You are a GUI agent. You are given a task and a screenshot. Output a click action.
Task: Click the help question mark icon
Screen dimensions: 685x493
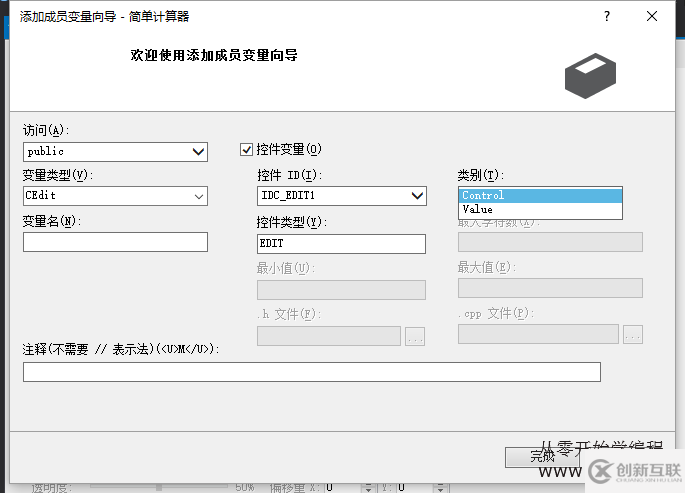point(607,16)
